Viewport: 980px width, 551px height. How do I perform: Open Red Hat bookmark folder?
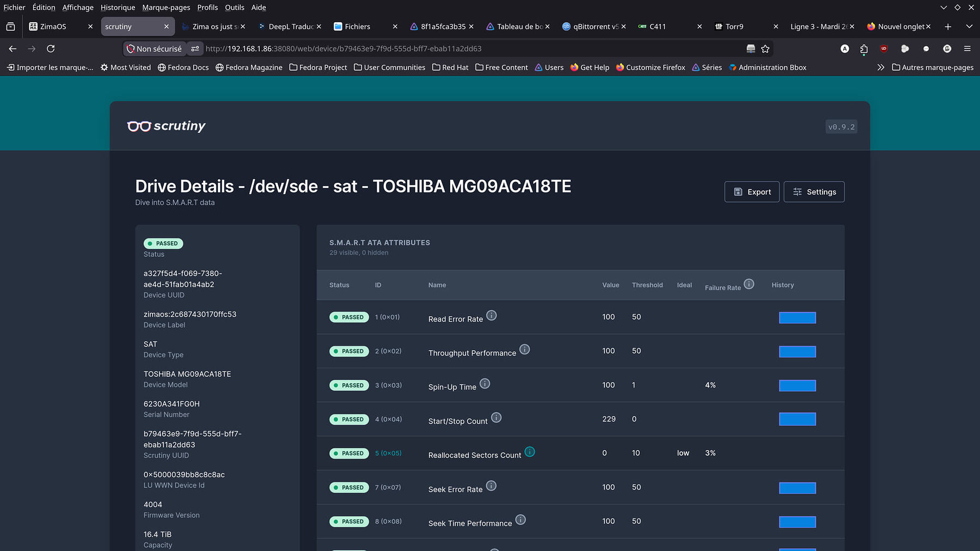(x=450, y=68)
